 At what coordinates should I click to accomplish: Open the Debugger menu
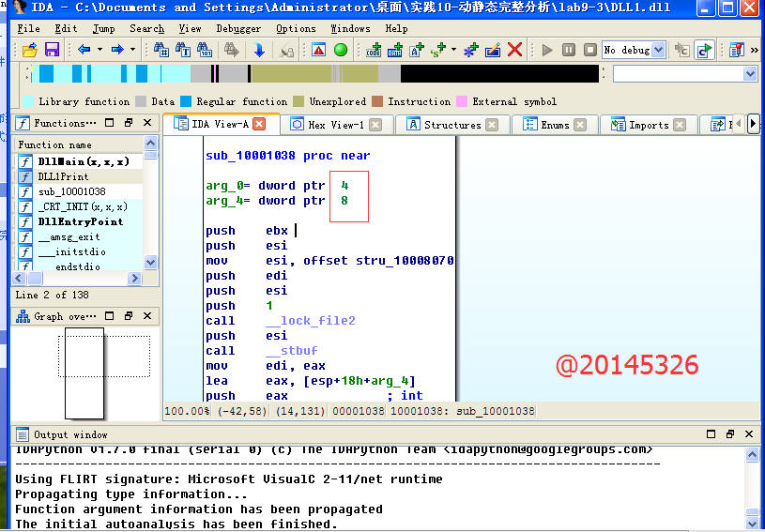click(238, 28)
